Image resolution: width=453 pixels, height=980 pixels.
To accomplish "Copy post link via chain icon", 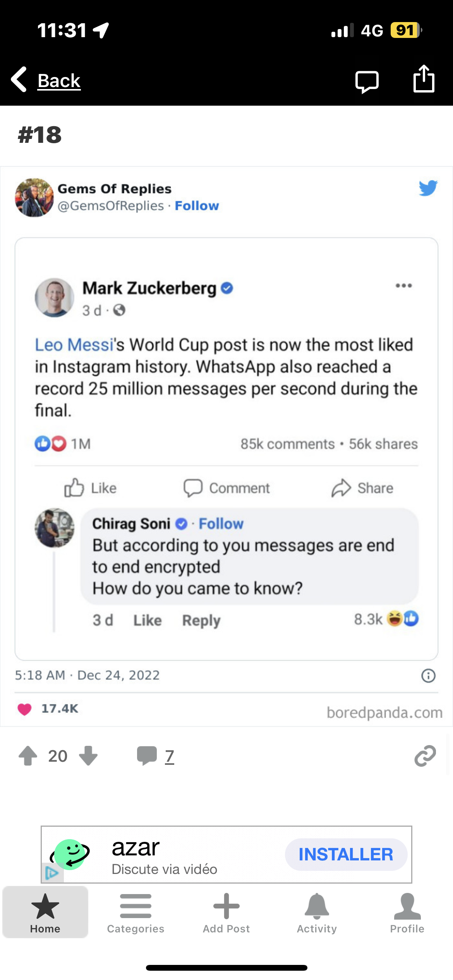I will [x=425, y=756].
